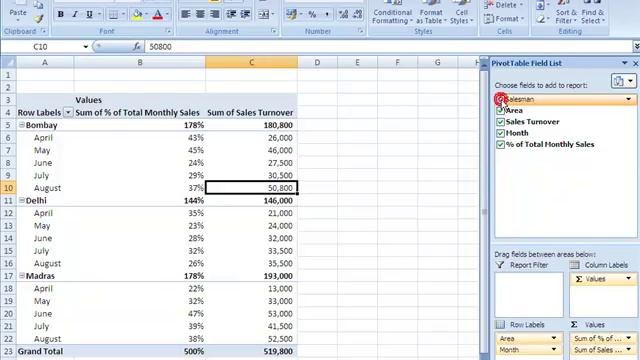The image size is (640, 360).
Task: Select the Bombay total cell 180,800
Action: (x=251, y=125)
